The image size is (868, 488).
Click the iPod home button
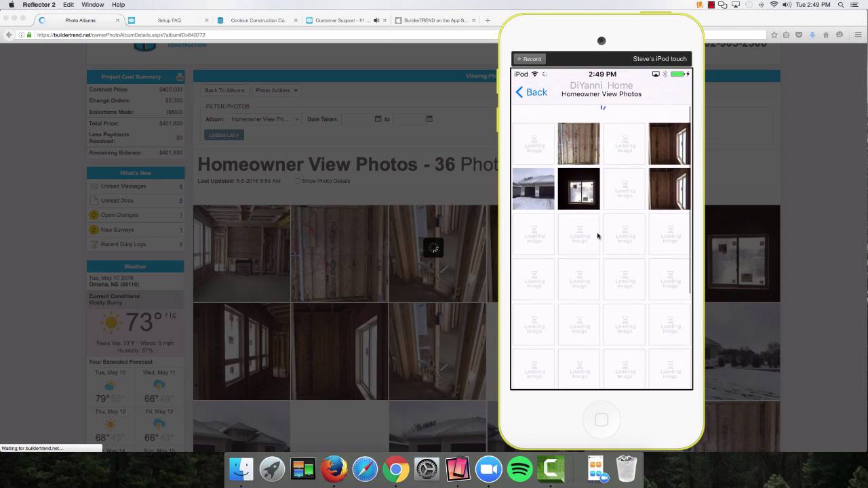601,420
